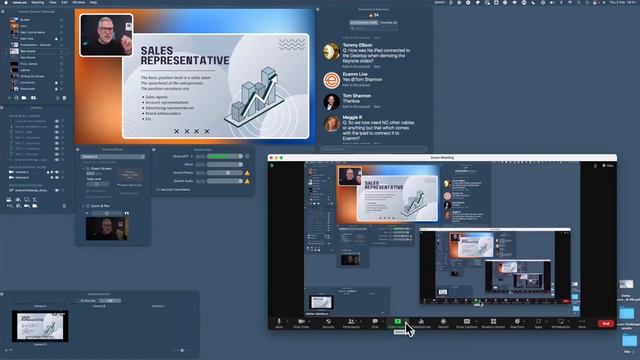Click Add to Broadcast under Tom Shannon
640x360 pixels.
pyautogui.click(x=356, y=107)
